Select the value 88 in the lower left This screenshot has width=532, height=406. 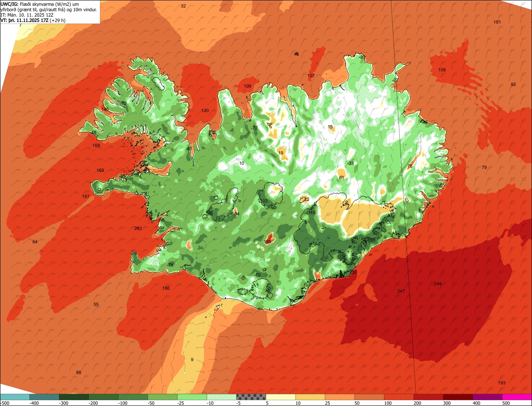[x=79, y=372]
